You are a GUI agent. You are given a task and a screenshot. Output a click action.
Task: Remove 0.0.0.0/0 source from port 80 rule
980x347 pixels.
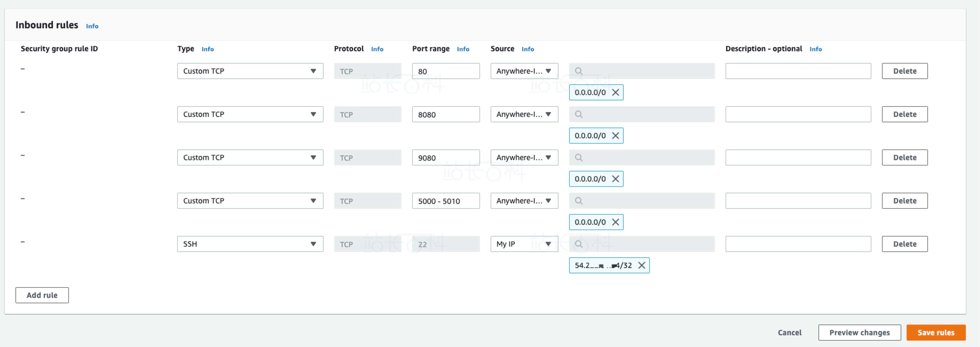point(615,92)
